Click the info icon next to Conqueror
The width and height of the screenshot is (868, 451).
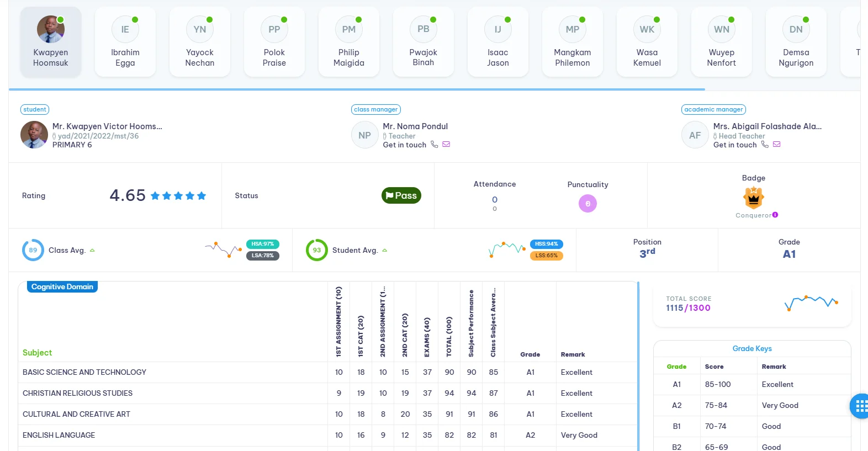point(775,215)
